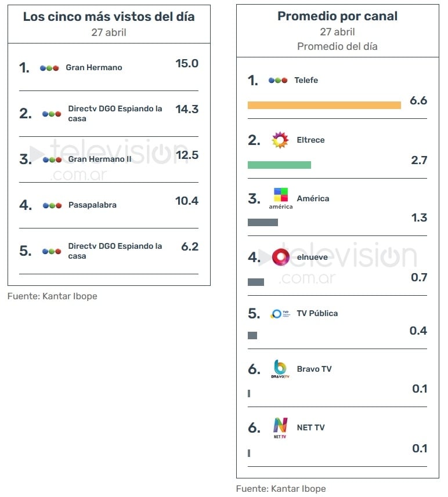Click the elnueve red circle logo
Image resolution: width=448 pixels, height=497 pixels.
click(x=280, y=257)
